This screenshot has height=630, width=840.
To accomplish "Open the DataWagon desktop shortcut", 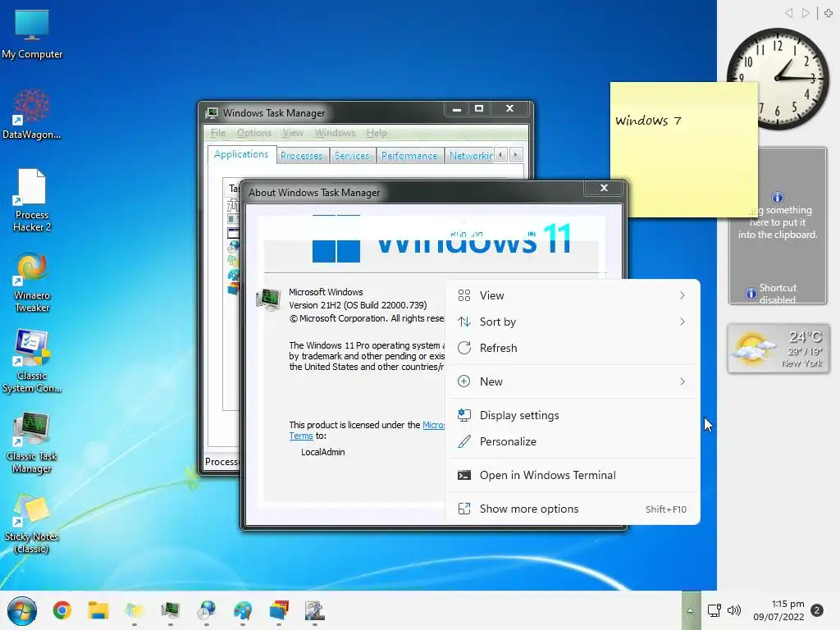I will point(32,113).
